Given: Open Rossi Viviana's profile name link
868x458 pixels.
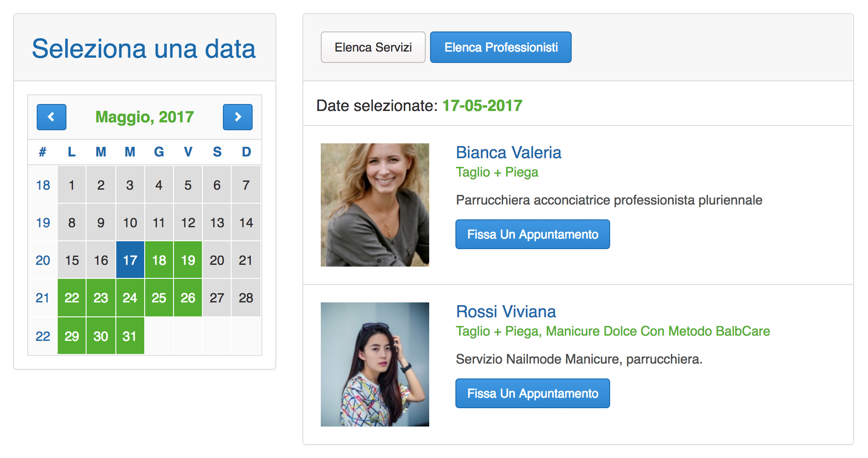Looking at the screenshot, I should (506, 312).
